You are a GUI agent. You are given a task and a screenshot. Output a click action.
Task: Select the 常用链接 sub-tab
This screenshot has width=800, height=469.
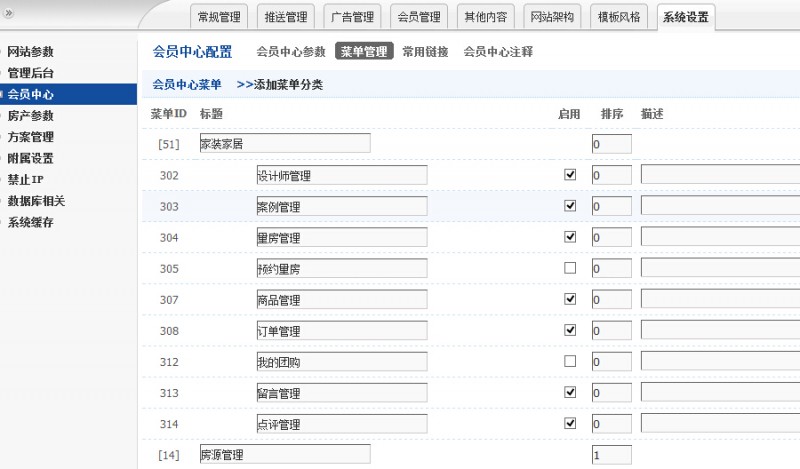click(x=425, y=52)
